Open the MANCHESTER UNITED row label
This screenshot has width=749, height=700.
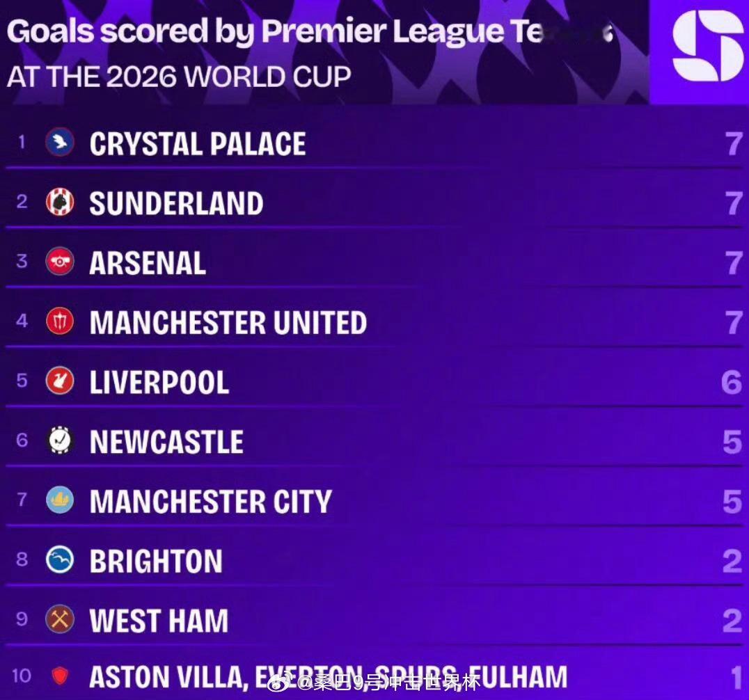pyautogui.click(x=228, y=322)
